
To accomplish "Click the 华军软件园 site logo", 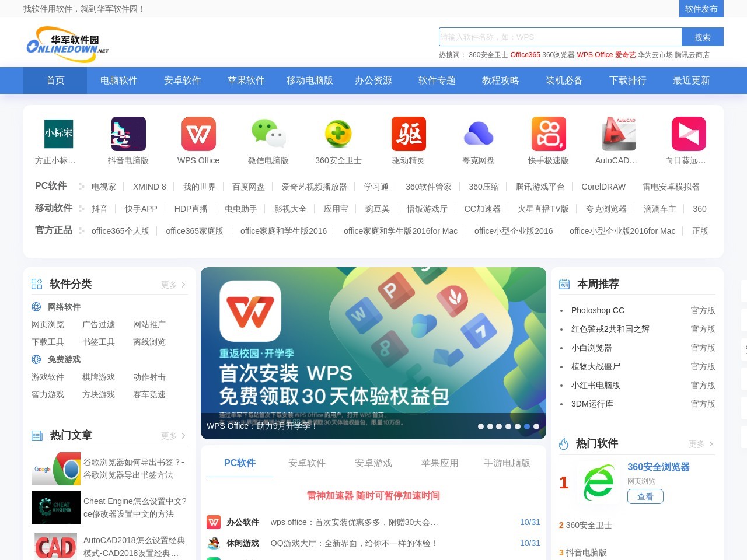I will click(67, 44).
